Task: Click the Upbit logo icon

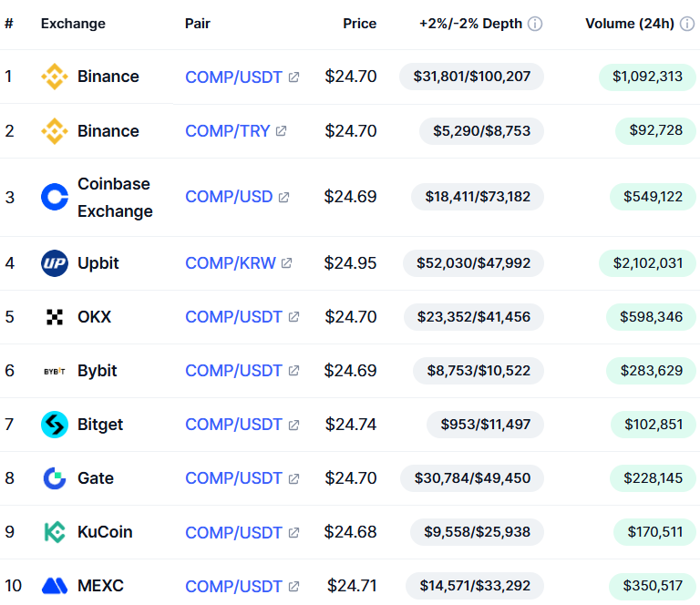Action: (x=55, y=263)
